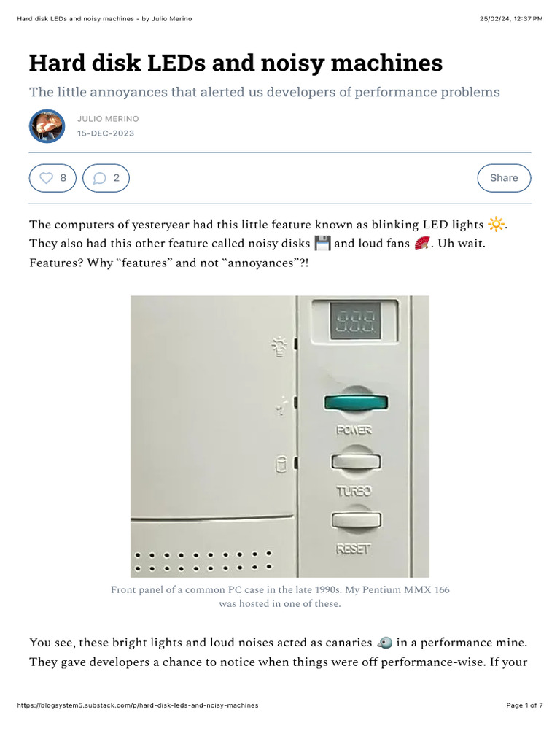Click the canary bird emoji
Screen dimensions: 560x747
pyautogui.click(x=385, y=643)
